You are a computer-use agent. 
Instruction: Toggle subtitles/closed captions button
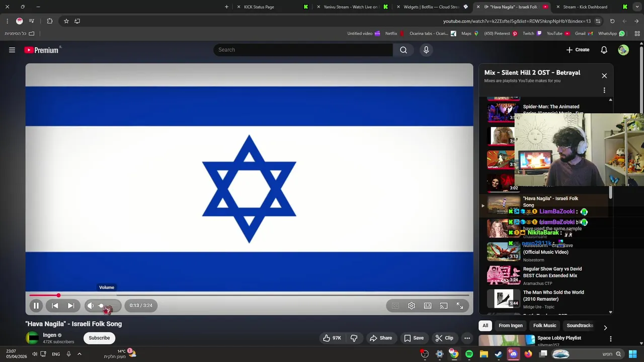coord(395,306)
